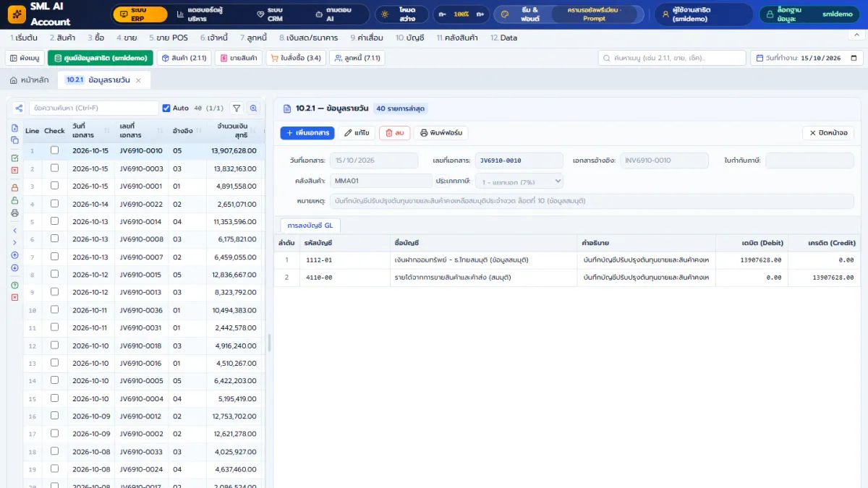Open the filter funnel icon above the list
This screenshot has height=488, width=868.
[237, 108]
